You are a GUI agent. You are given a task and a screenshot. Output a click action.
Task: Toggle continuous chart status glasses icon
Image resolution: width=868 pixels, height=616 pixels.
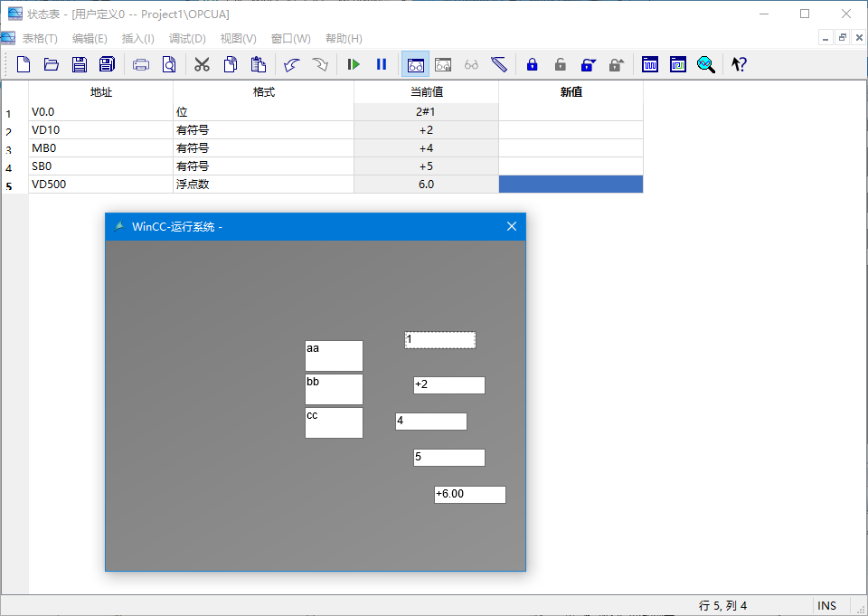pyautogui.click(x=415, y=64)
